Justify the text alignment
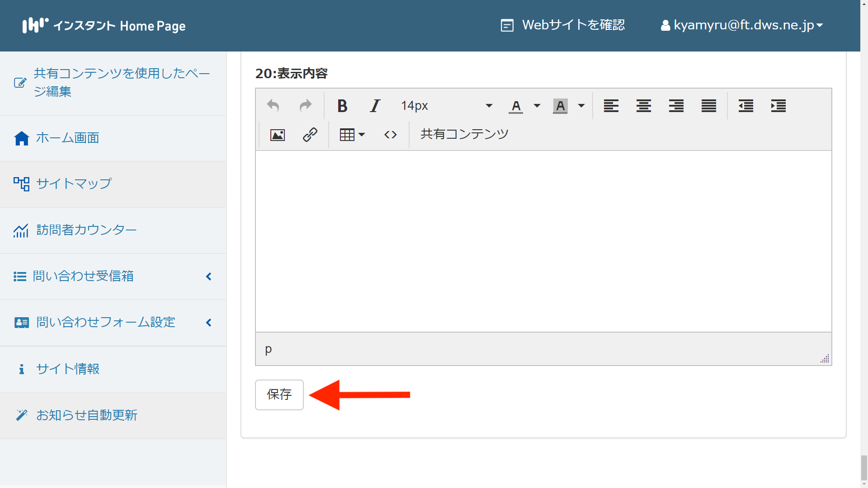This screenshot has width=868, height=488. (708, 106)
